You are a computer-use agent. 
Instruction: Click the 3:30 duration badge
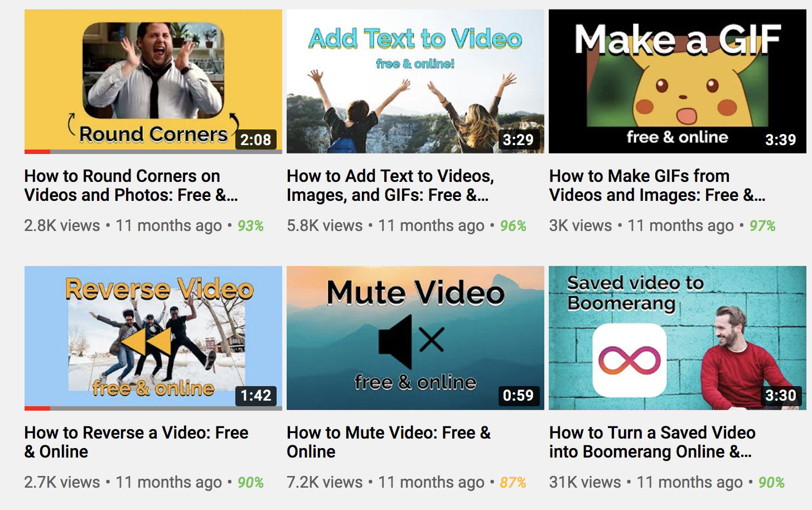click(x=780, y=396)
